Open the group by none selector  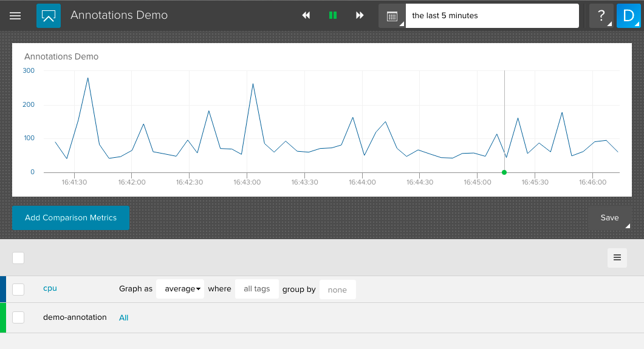click(337, 290)
